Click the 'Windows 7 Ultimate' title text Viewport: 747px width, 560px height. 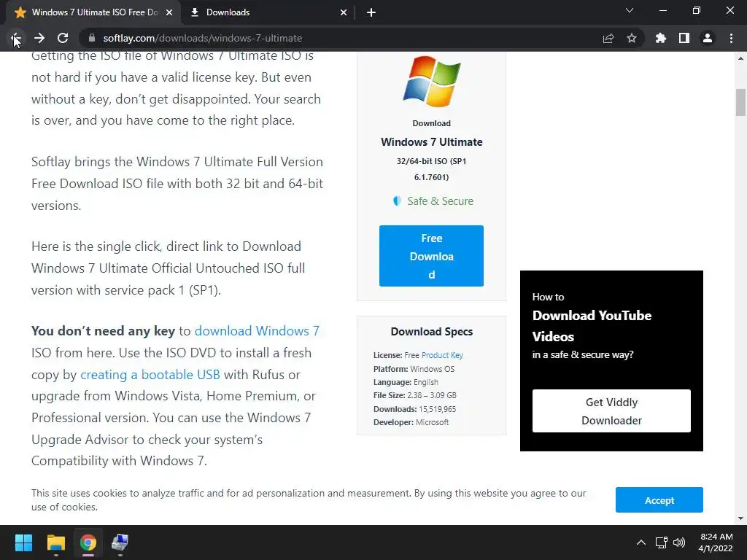point(432,142)
